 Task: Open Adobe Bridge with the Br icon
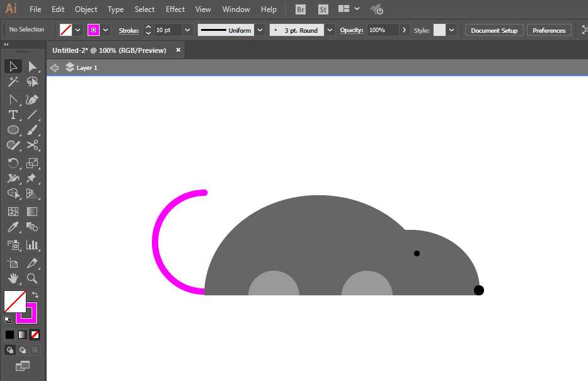301,9
